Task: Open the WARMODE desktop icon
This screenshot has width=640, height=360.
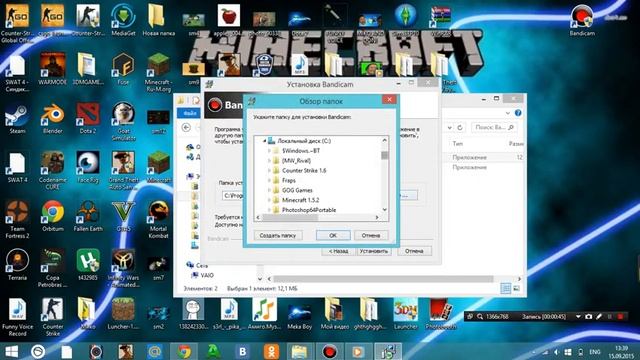Action: pos(53,69)
